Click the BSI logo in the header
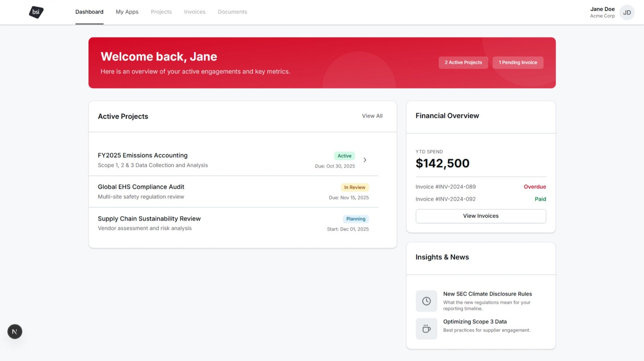The image size is (644, 361). pyautogui.click(x=36, y=12)
